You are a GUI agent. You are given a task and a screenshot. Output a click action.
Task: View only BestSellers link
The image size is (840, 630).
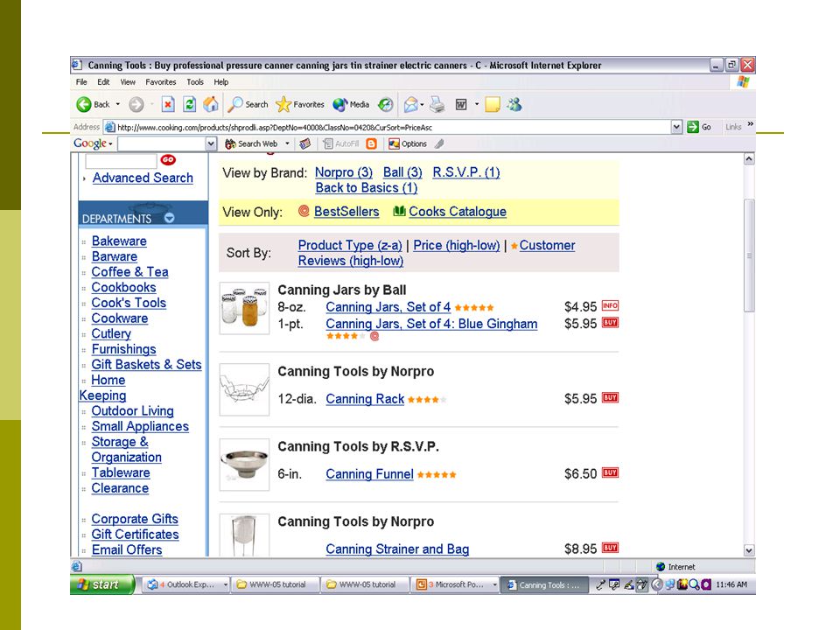point(346,212)
